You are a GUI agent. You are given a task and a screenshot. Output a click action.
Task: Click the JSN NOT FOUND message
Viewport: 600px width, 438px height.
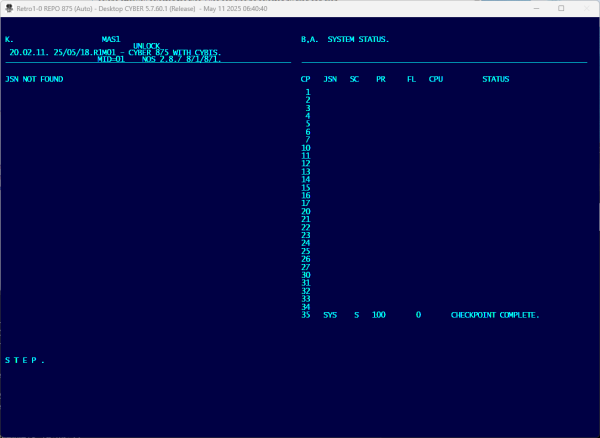[x=34, y=78]
